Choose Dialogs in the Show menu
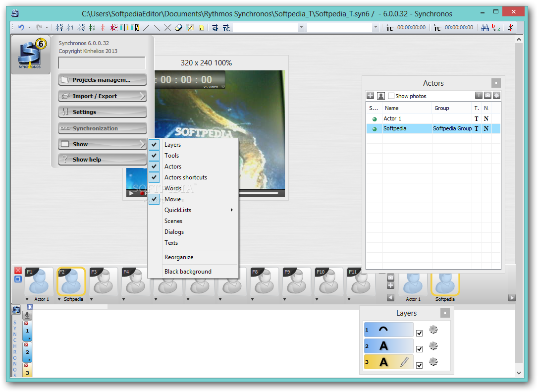538x392 pixels. coord(193,232)
